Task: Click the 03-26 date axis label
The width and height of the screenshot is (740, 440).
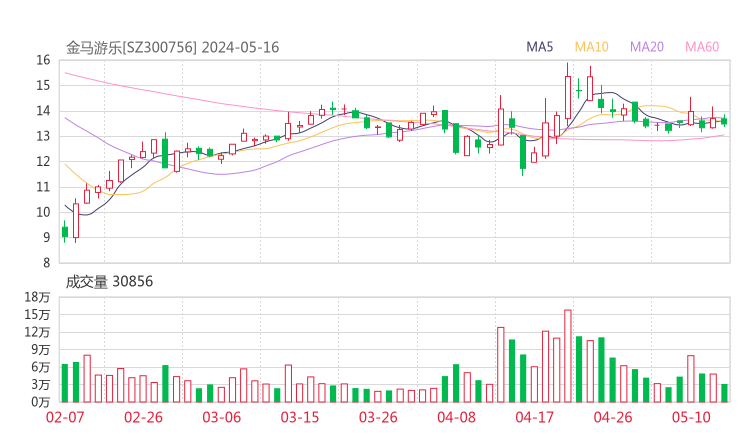Action: click(x=378, y=417)
